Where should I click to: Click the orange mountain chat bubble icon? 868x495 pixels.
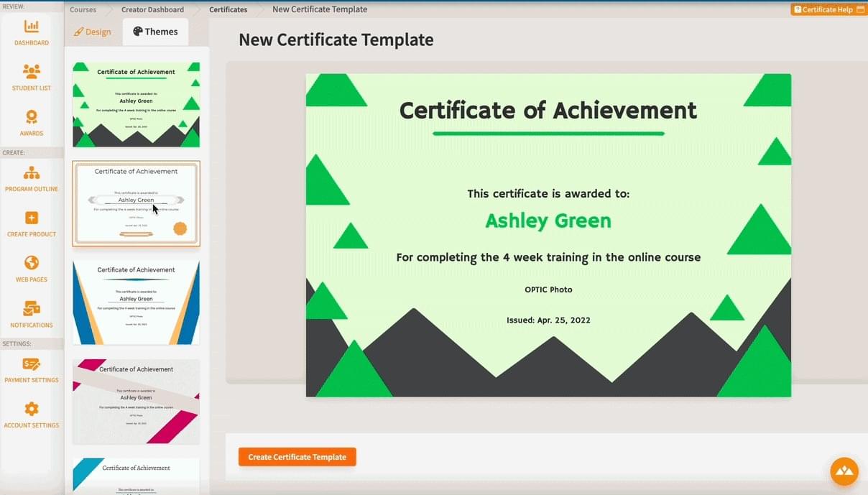click(844, 471)
